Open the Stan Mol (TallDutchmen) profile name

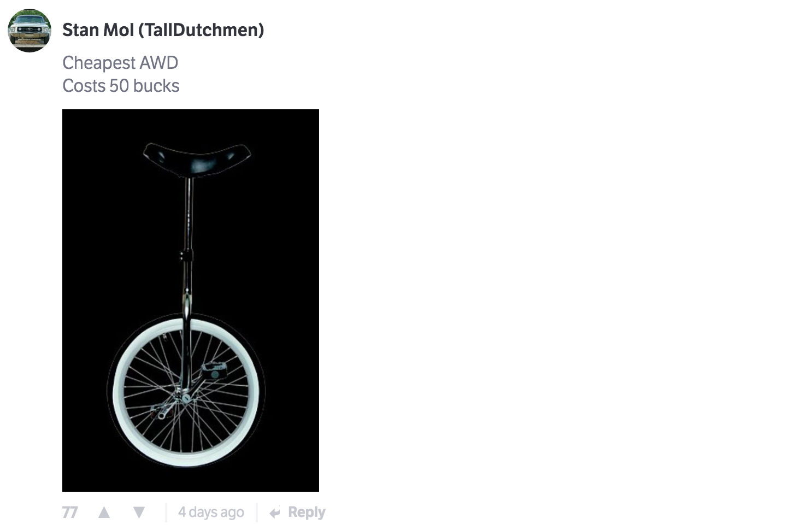pos(163,30)
